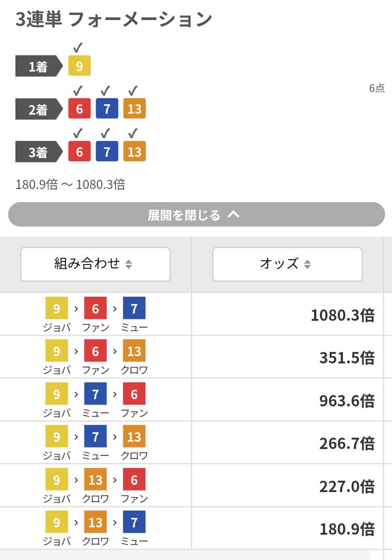Collapse details with 展開を閉じる bar
Image resolution: width=392 pixels, height=560 pixels.
click(196, 215)
